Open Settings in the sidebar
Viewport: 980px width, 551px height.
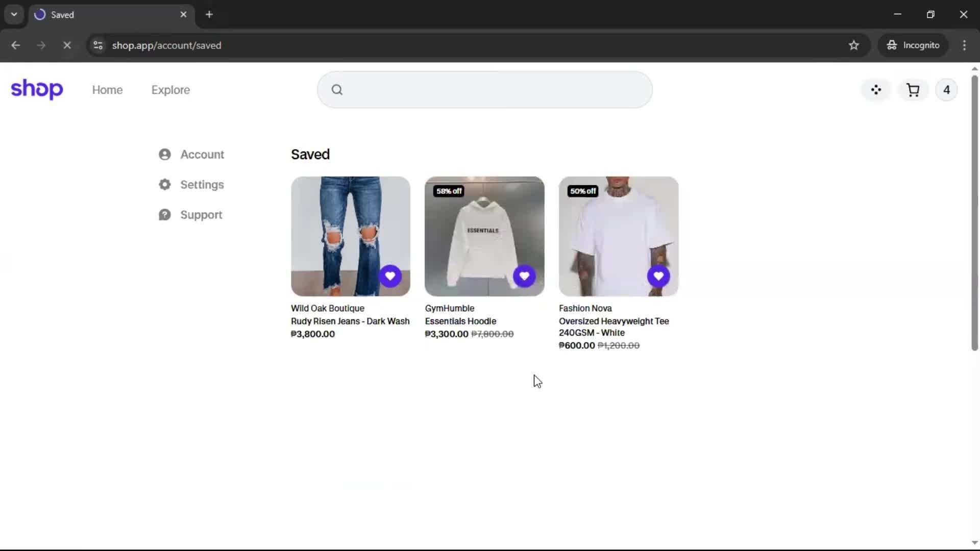pos(202,185)
